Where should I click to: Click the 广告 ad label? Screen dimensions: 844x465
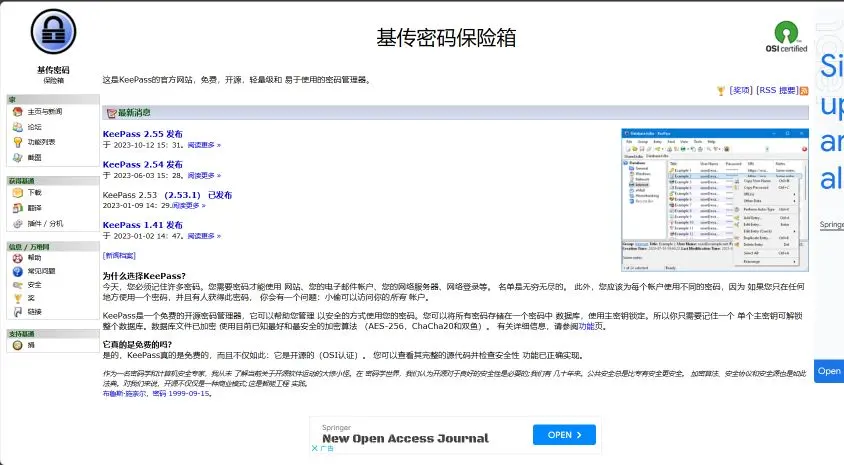coord(327,448)
